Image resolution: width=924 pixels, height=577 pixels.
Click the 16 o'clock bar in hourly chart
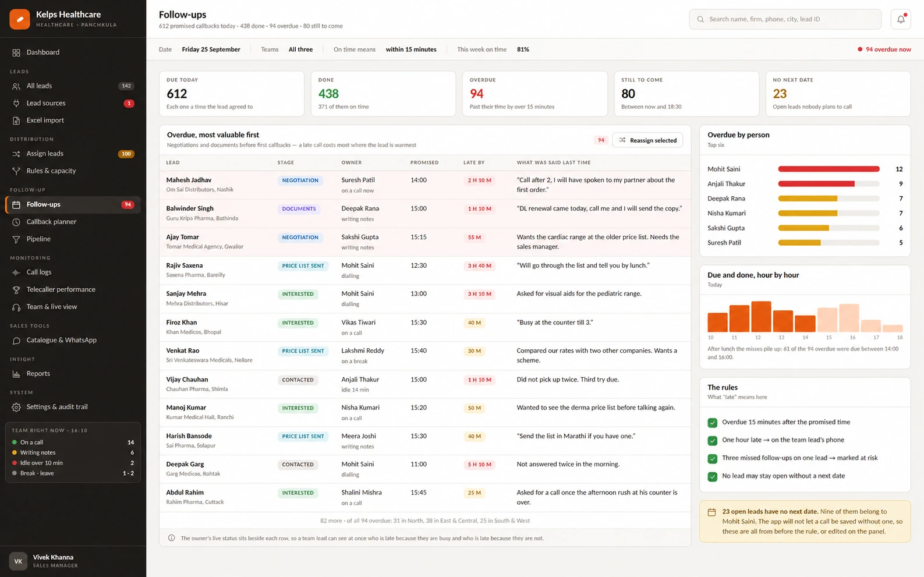coord(849,318)
